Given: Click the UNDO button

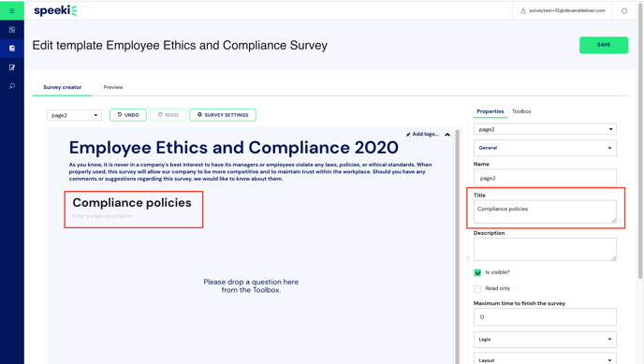Looking at the screenshot, I should point(128,115).
